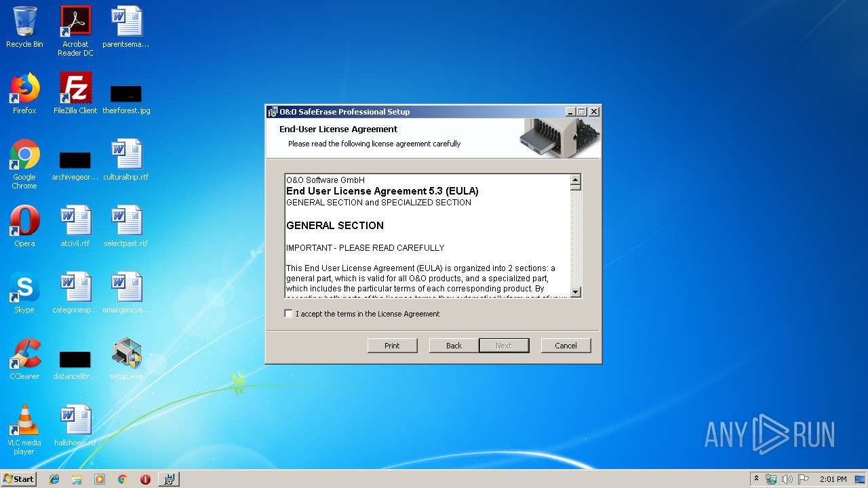Switch to the installer taskbar button
Image resolution: width=868 pixels, height=488 pixels.
tap(169, 479)
